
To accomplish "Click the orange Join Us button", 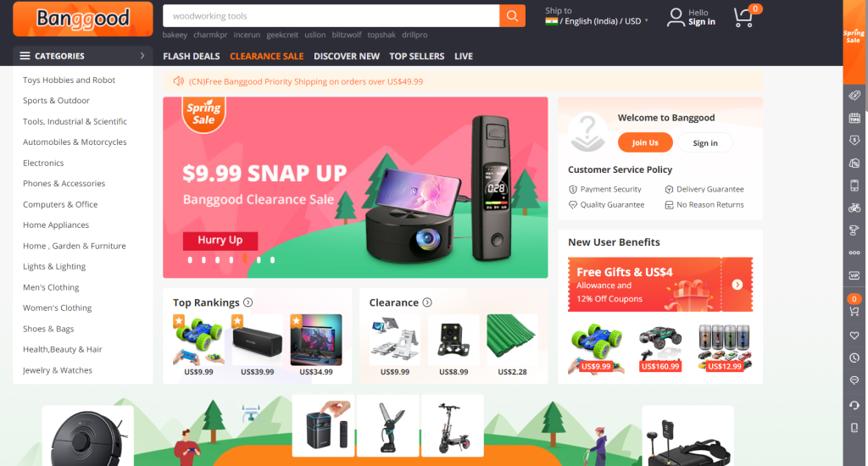I will 645,142.
